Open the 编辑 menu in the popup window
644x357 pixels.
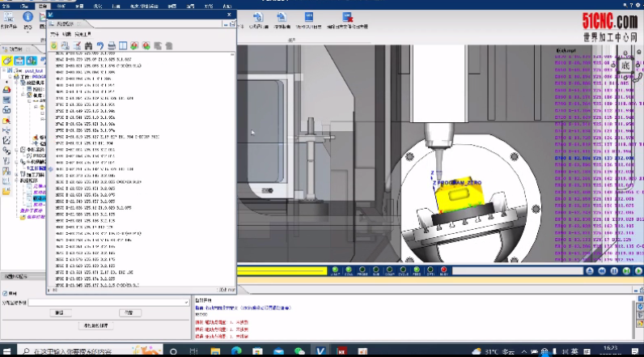(66, 35)
